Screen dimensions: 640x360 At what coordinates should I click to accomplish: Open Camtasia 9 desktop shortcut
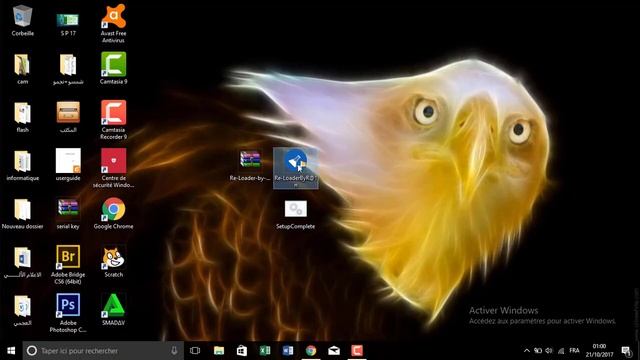click(113, 68)
